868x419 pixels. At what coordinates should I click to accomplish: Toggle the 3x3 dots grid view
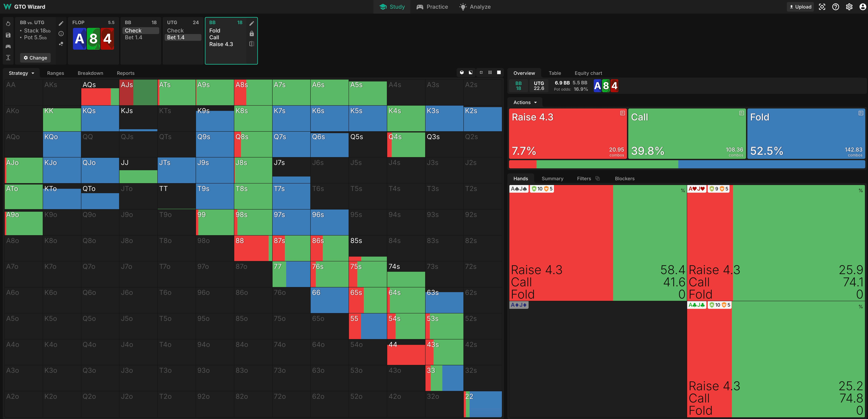coord(490,72)
